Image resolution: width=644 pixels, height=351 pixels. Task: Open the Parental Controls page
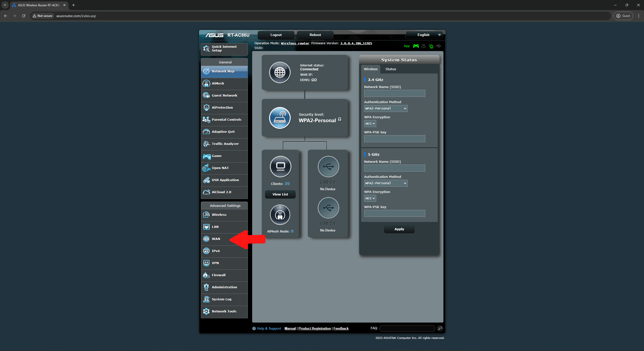[224, 120]
